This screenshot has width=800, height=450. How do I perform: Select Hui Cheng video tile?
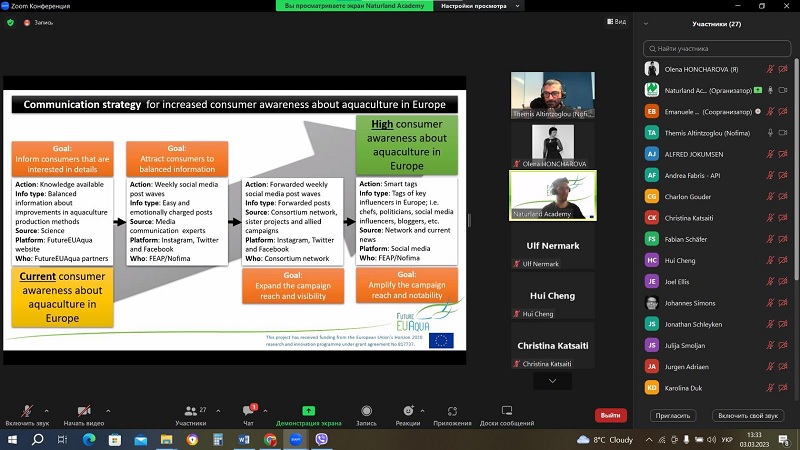[x=553, y=295]
